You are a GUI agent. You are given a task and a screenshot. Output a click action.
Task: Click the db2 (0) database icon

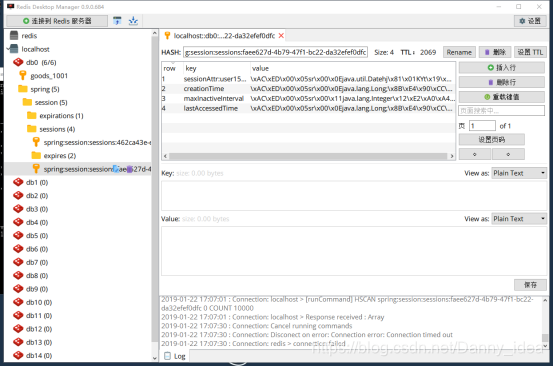tap(18, 196)
